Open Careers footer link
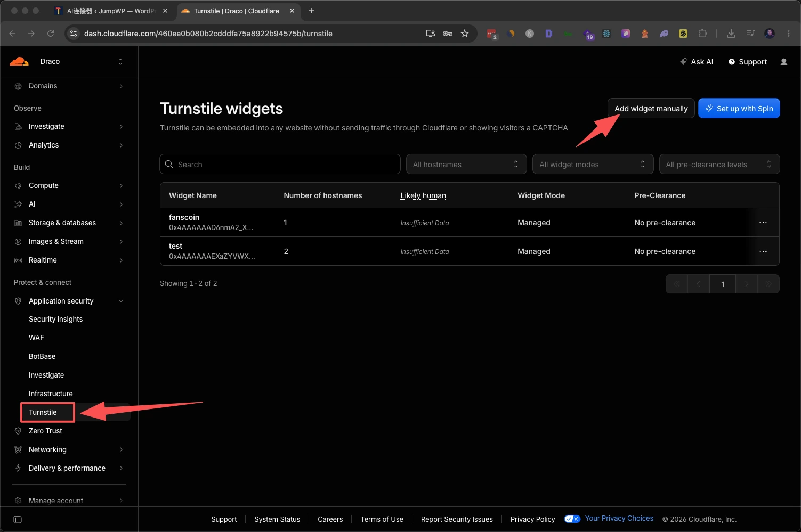This screenshot has width=801, height=532. coord(330,520)
